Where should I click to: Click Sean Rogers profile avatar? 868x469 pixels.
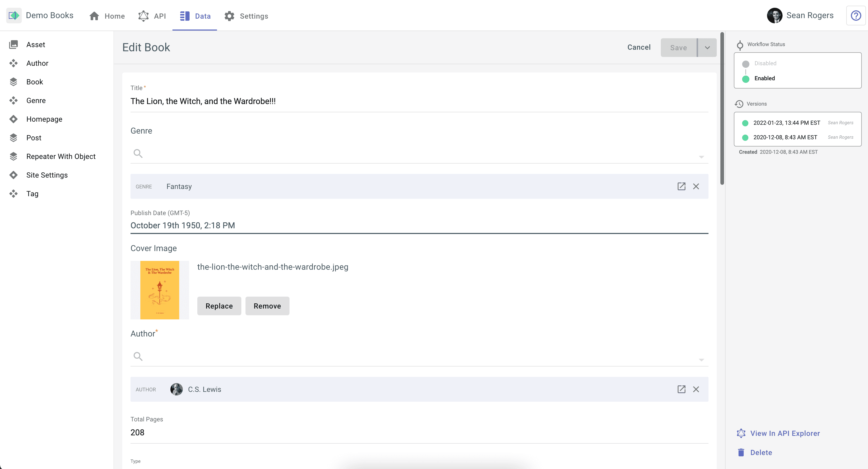click(775, 16)
